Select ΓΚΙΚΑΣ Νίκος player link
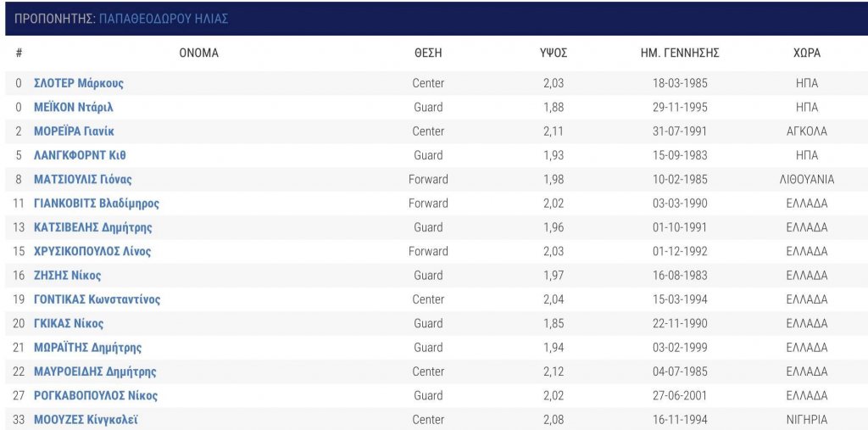868x430 pixels. pyautogui.click(x=69, y=324)
